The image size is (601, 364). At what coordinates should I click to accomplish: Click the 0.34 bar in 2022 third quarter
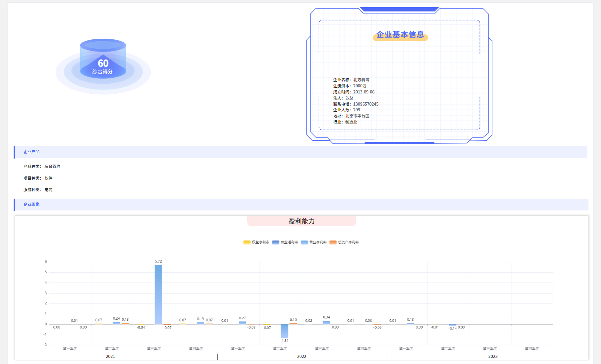(326, 322)
